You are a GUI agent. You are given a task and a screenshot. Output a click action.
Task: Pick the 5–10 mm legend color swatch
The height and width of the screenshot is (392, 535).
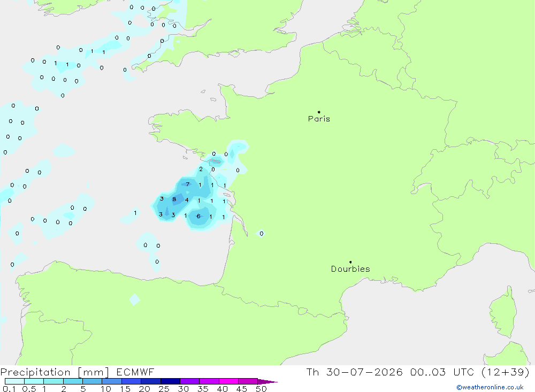tap(93, 381)
